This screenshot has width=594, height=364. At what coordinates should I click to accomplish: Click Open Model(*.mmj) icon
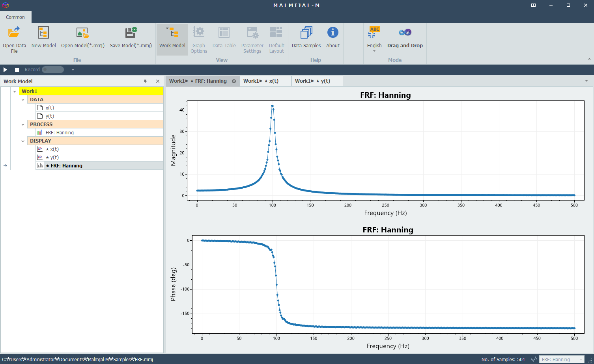pyautogui.click(x=82, y=33)
